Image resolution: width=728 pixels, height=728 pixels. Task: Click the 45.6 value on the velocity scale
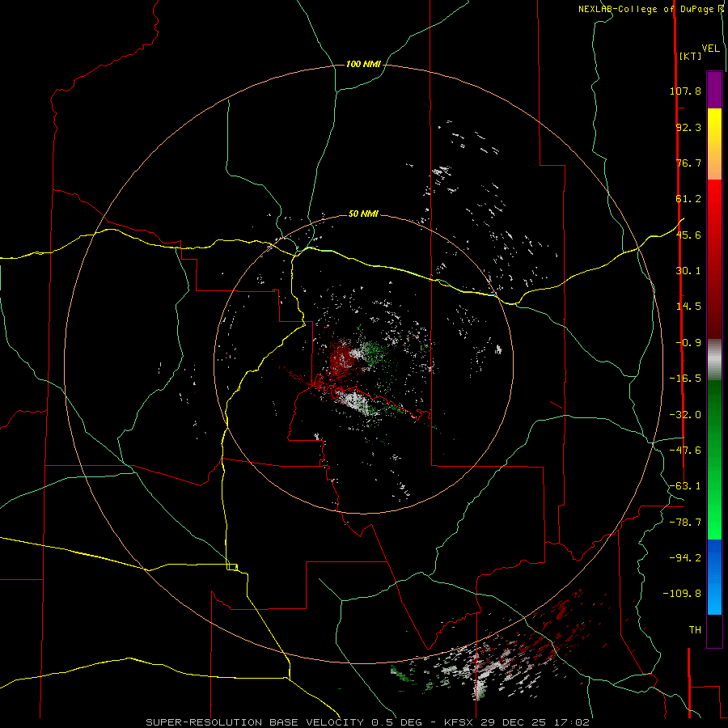pyautogui.click(x=688, y=235)
